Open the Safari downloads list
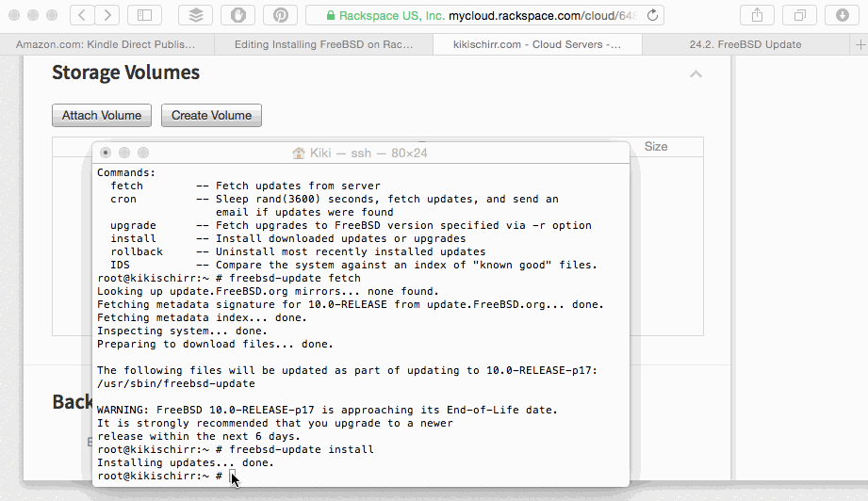 (x=842, y=15)
